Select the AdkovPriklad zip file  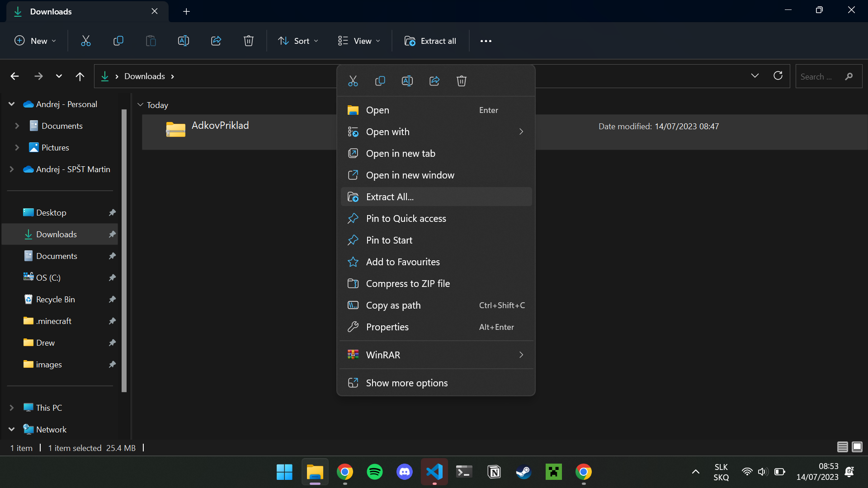[x=505, y=132]
